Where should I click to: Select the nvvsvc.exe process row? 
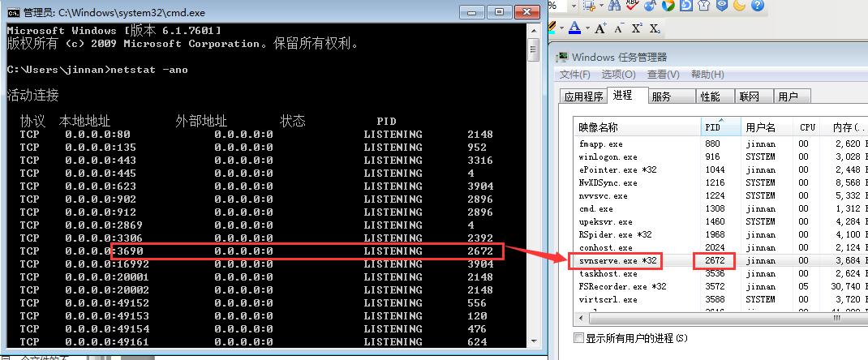pyautogui.click(x=720, y=195)
